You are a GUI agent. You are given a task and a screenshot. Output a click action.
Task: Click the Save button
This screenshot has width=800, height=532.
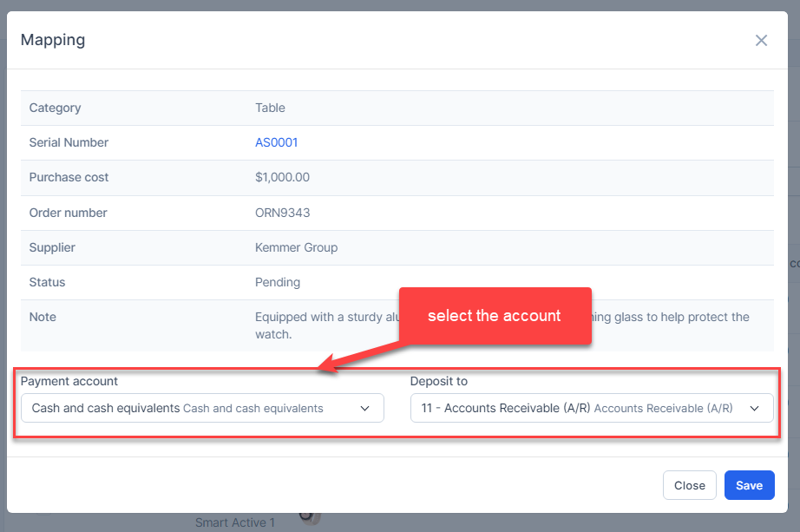(749, 485)
